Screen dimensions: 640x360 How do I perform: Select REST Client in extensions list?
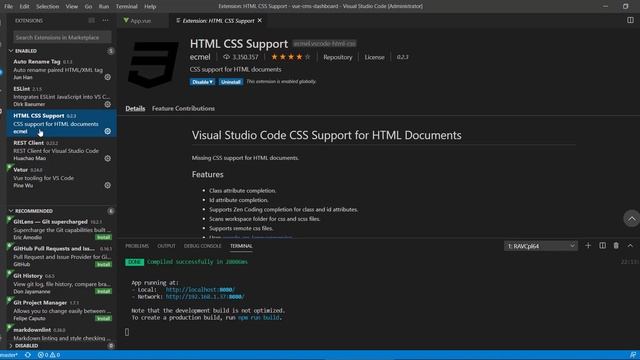coord(61,150)
